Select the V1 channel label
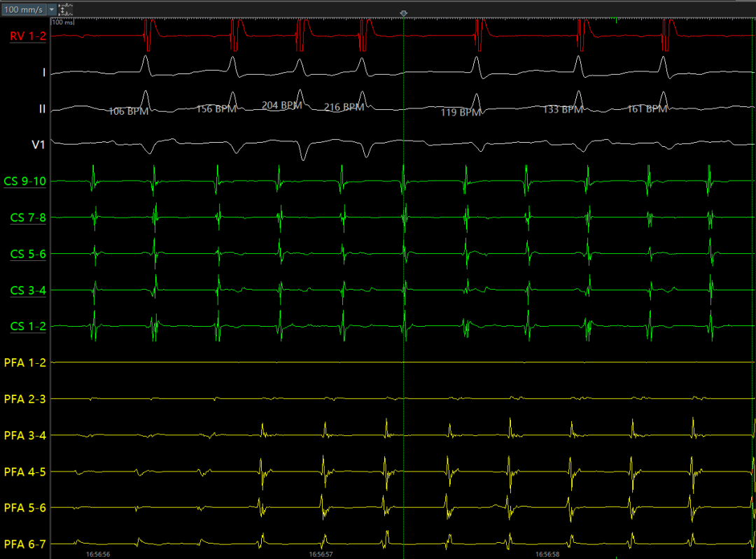Viewport: 756px width, 559px height. point(39,145)
